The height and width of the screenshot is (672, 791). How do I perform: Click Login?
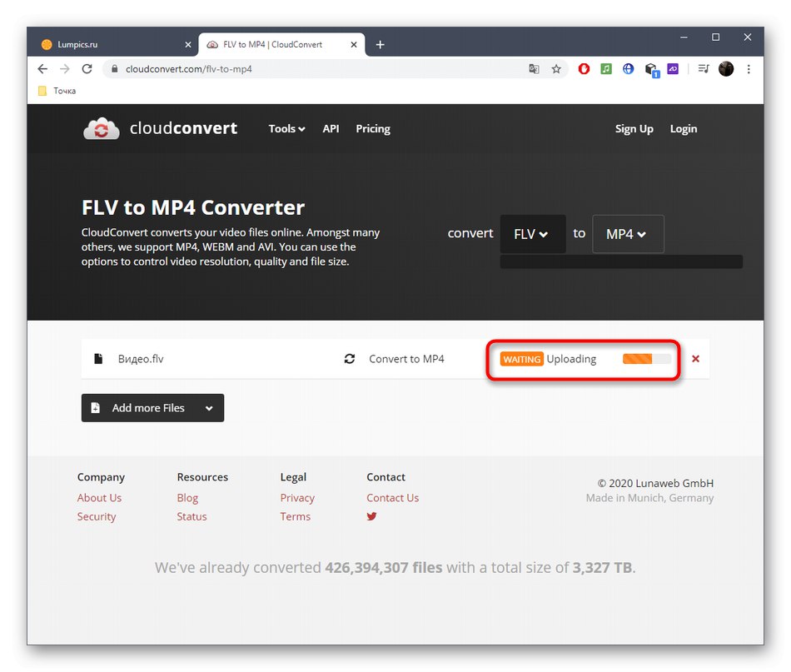coord(684,128)
